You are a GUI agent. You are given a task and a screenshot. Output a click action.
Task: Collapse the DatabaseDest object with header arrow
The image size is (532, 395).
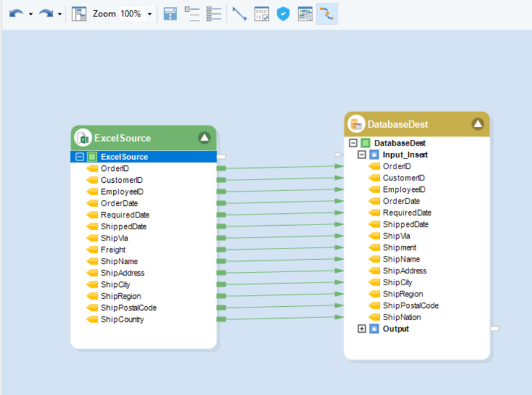coord(478,124)
